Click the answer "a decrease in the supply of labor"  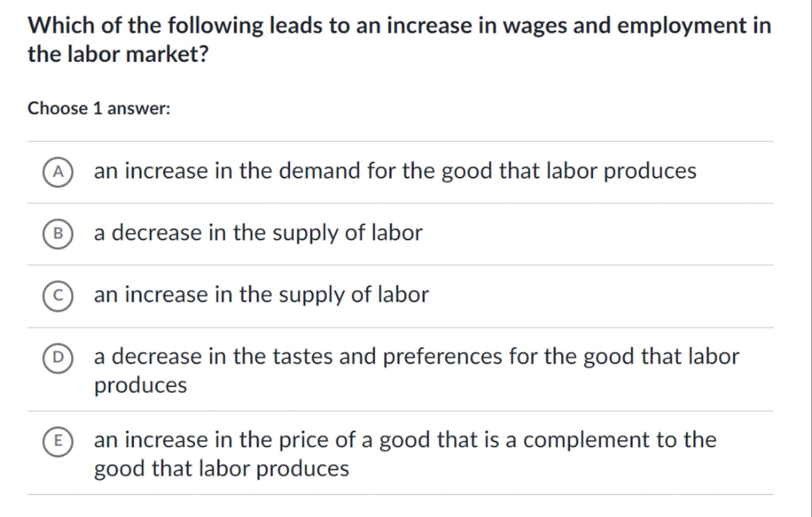(x=258, y=233)
